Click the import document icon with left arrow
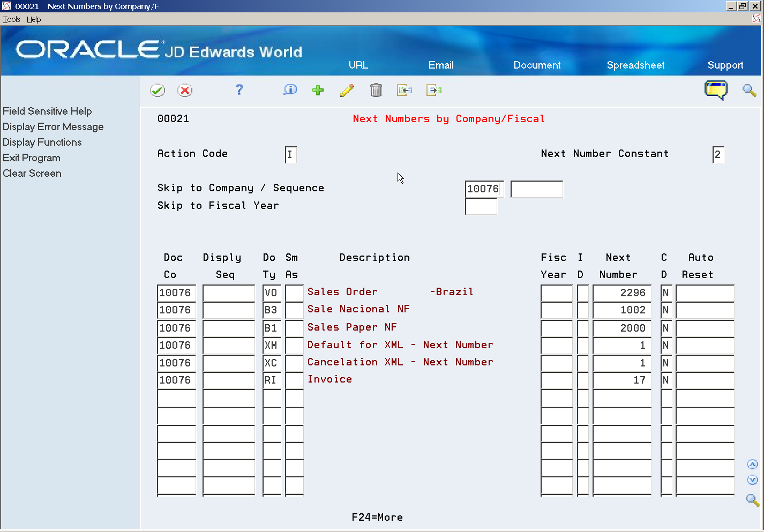The width and height of the screenshot is (764, 532). pyautogui.click(x=405, y=90)
